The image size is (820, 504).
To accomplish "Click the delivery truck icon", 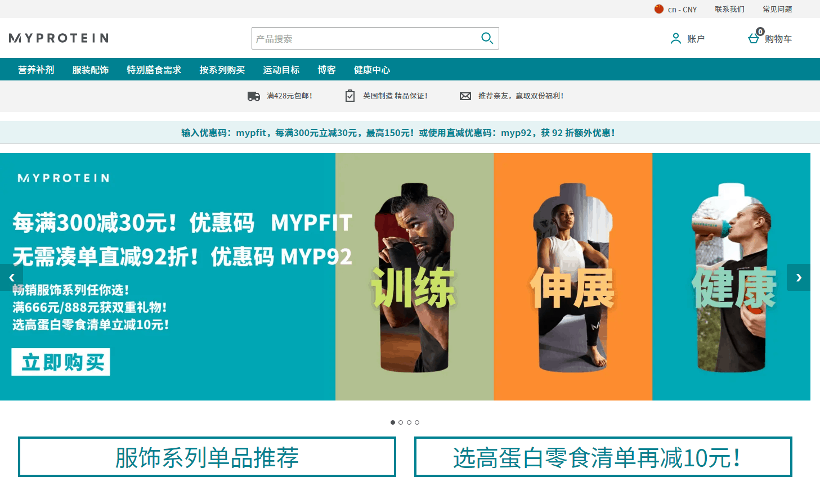I will pyautogui.click(x=254, y=96).
